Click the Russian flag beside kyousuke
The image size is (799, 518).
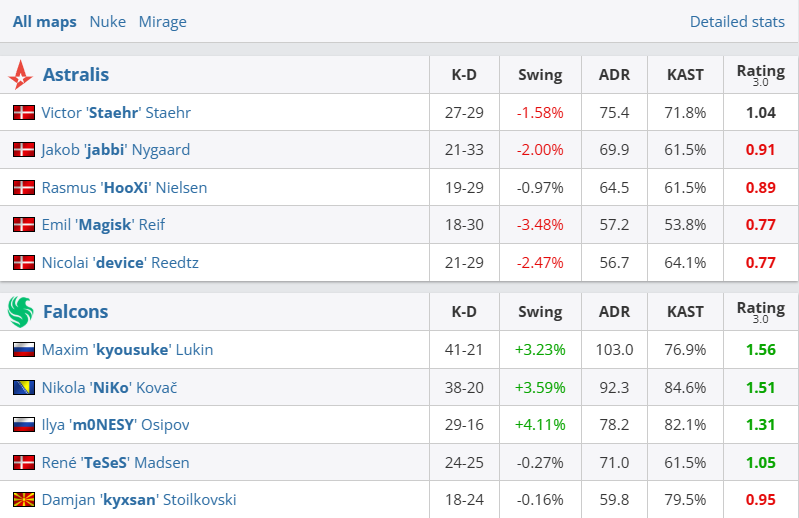pyautogui.click(x=24, y=350)
